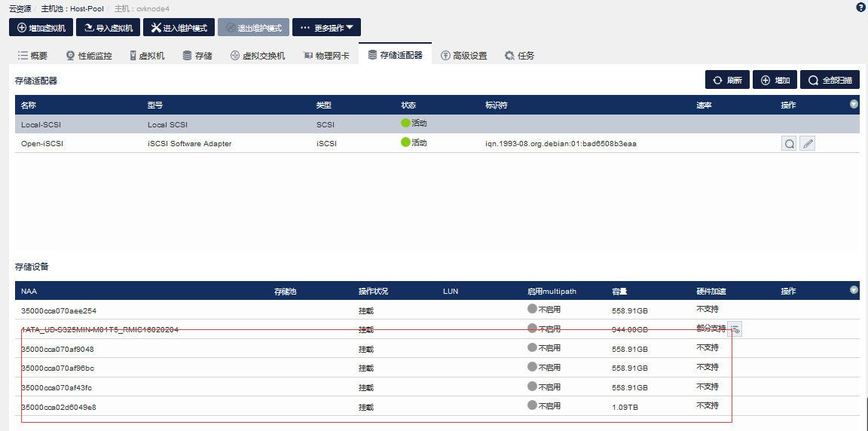Switch to the 存储 tab

[x=197, y=55]
